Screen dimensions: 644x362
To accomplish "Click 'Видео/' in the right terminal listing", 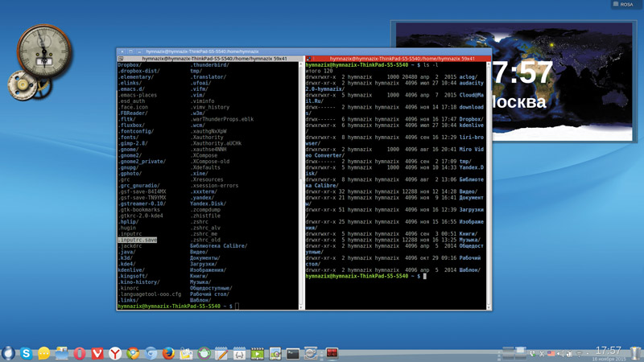I will point(469,191).
